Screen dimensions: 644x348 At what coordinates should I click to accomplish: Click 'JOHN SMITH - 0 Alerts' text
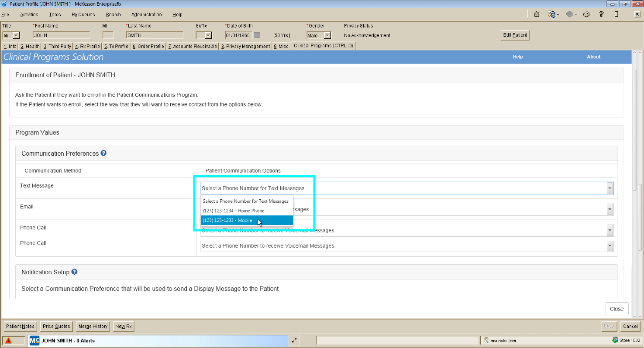tap(68, 341)
